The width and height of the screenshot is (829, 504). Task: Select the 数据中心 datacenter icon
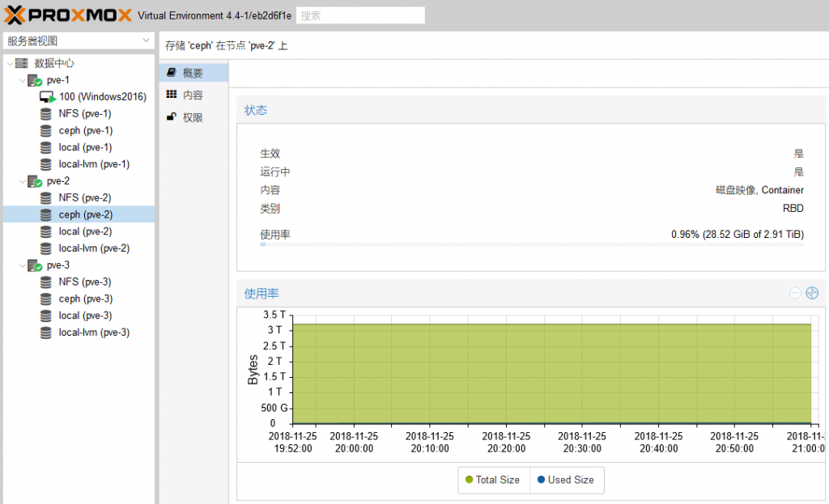click(22, 63)
